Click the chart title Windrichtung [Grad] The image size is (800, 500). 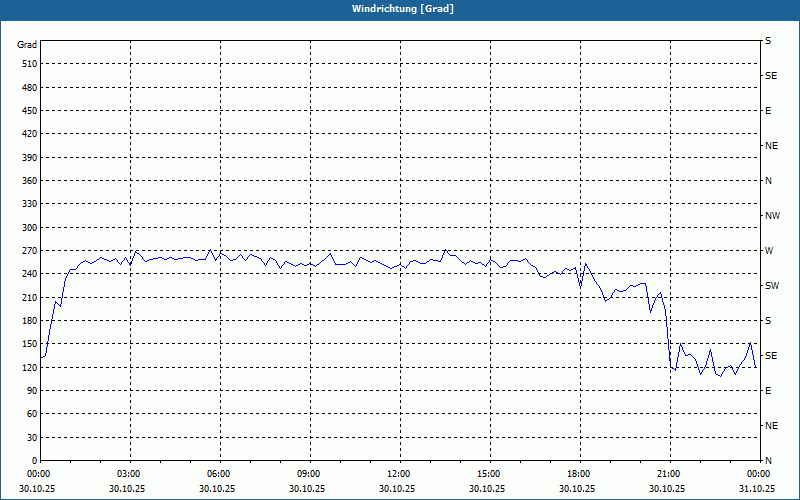[x=403, y=9]
